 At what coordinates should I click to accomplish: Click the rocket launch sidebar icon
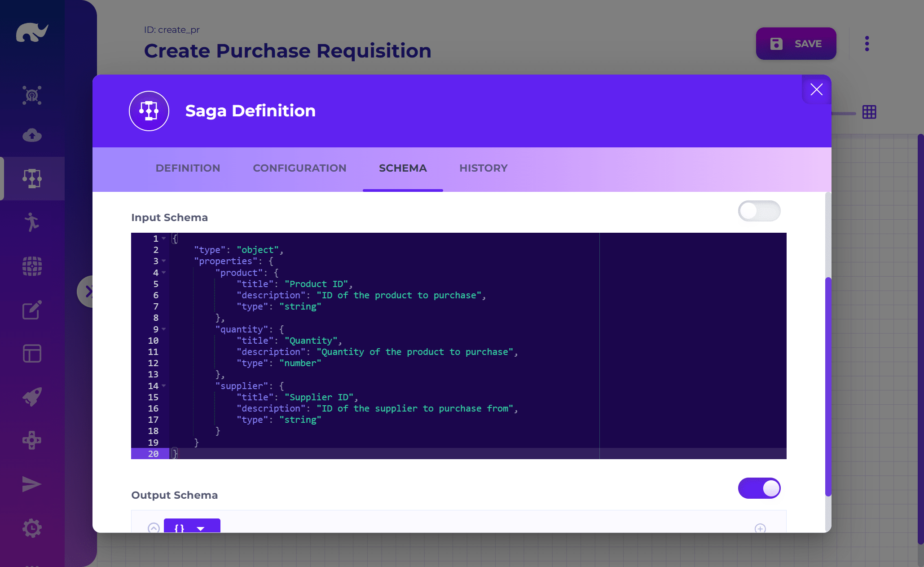click(32, 397)
